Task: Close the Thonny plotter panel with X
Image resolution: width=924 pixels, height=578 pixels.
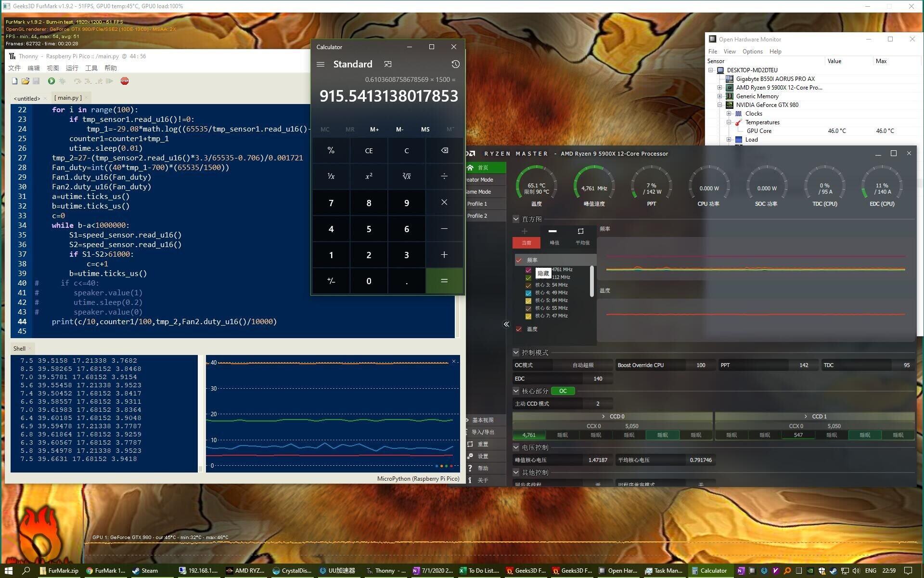Action: click(x=453, y=361)
